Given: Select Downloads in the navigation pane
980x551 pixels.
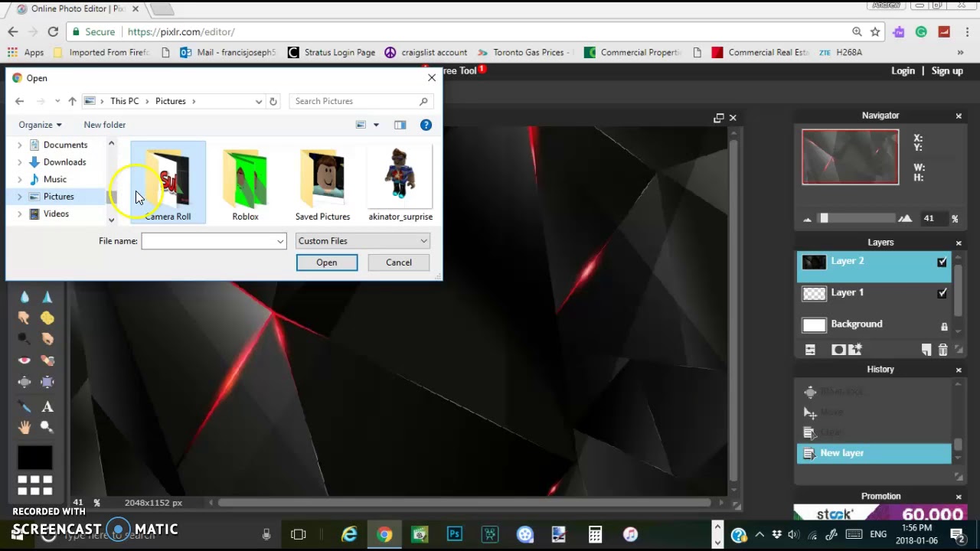Looking at the screenshot, I should (x=64, y=161).
